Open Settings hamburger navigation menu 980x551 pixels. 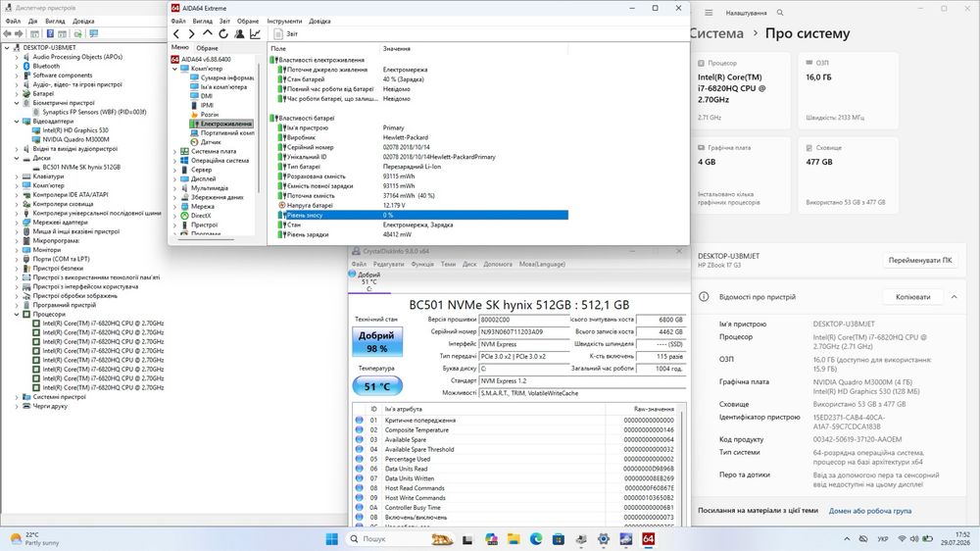[709, 13]
